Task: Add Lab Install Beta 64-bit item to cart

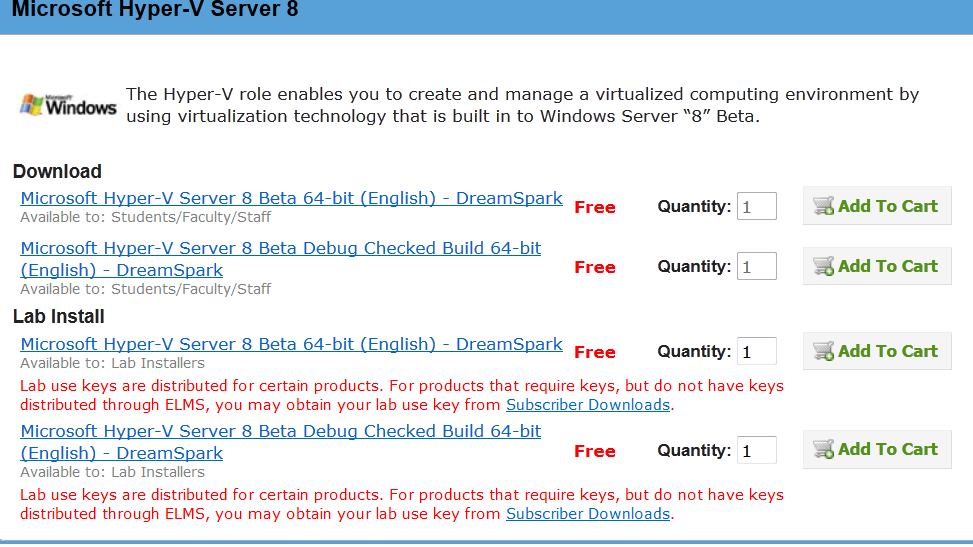Action: (x=877, y=351)
